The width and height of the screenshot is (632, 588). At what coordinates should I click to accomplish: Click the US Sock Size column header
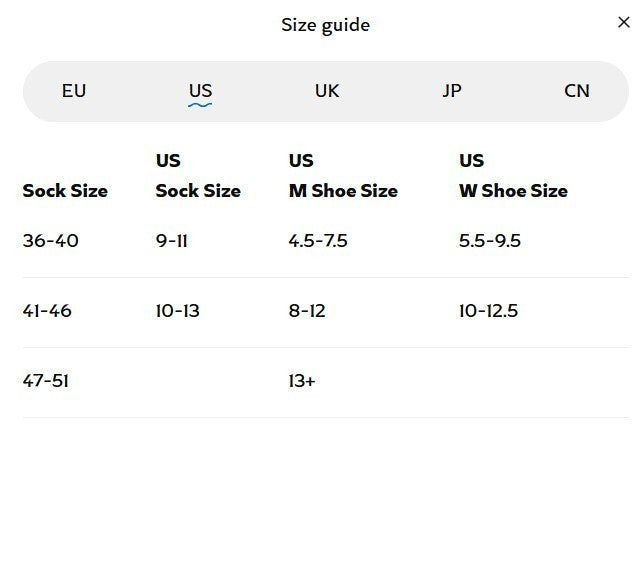(x=198, y=176)
